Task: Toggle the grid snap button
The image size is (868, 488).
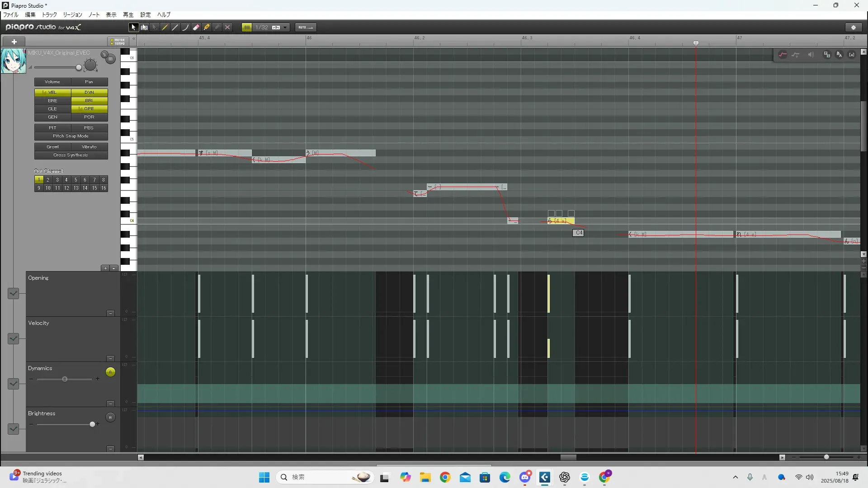Action: pos(247,28)
